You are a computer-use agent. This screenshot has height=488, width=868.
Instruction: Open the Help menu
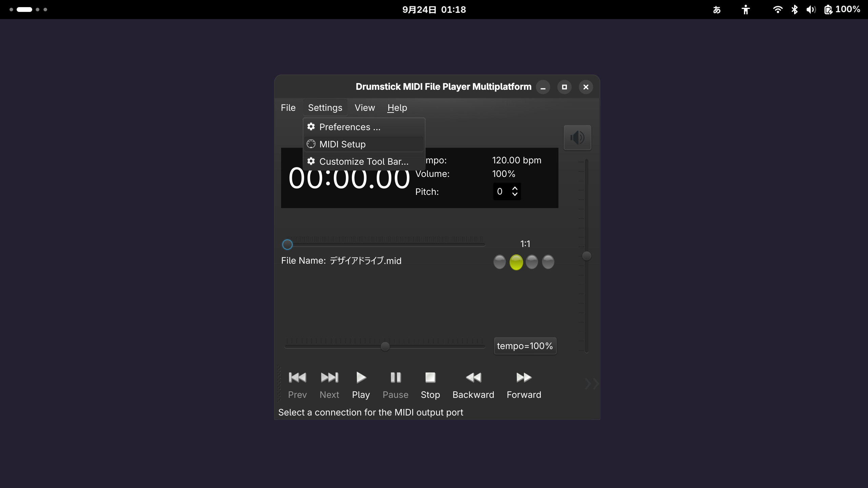tap(397, 108)
